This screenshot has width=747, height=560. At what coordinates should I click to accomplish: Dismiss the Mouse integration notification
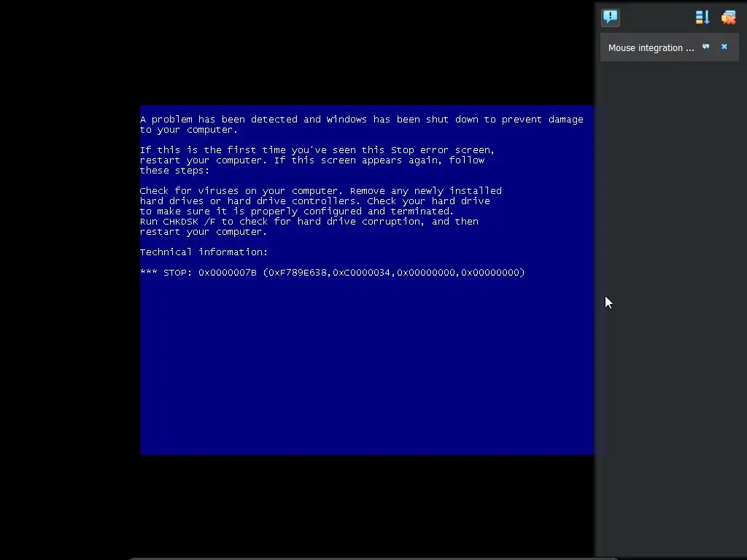724,47
